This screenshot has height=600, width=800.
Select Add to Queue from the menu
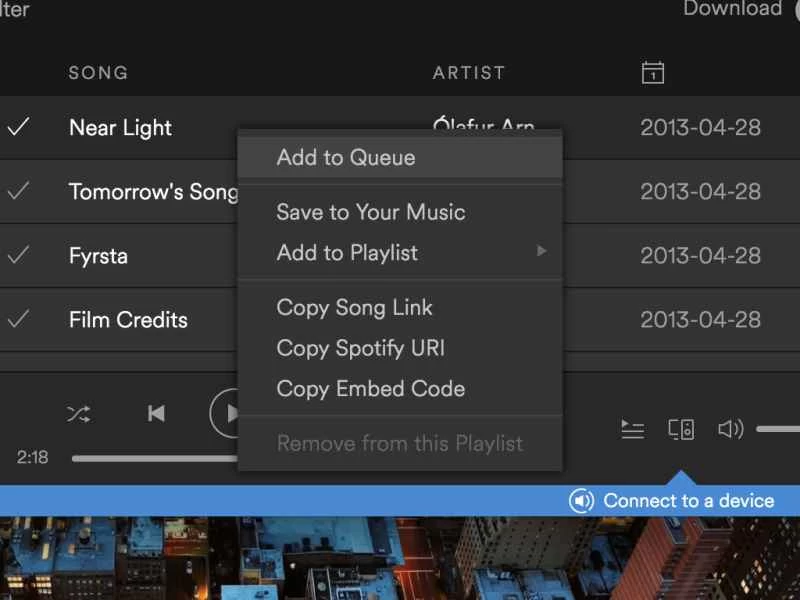click(x=345, y=157)
